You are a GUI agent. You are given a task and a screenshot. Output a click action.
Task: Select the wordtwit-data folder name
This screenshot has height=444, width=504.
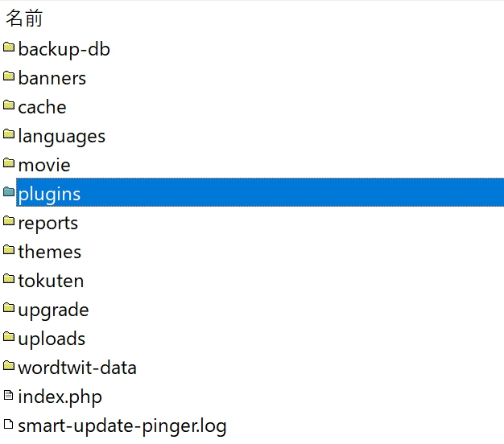pos(77,368)
